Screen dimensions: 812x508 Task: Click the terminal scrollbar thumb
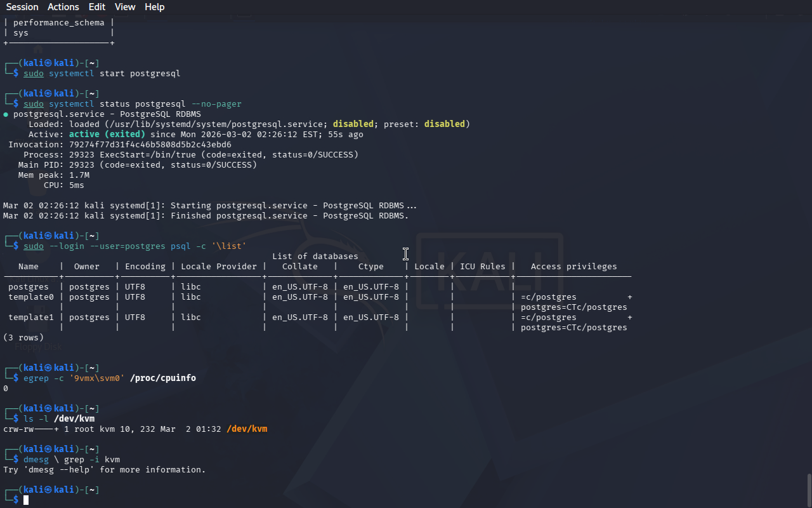point(809,489)
